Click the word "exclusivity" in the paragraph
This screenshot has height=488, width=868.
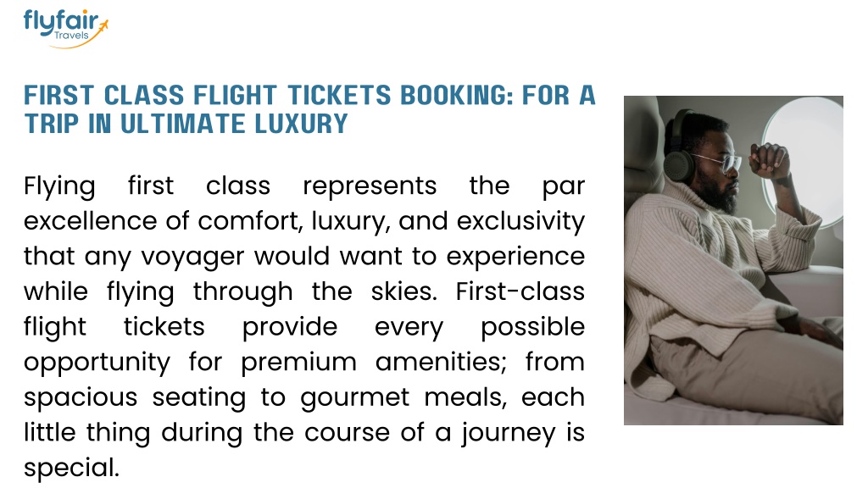coord(520,222)
